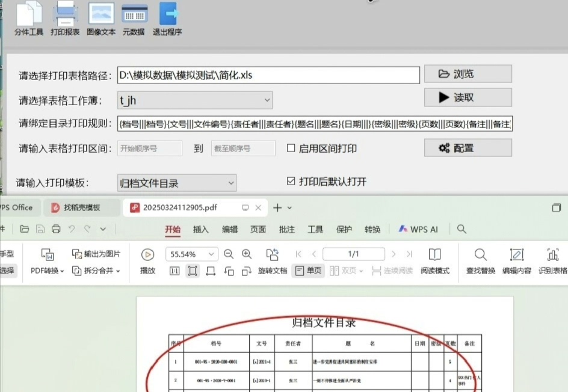
Task: Click the zoom in magnifier in WPS
Action: click(247, 254)
